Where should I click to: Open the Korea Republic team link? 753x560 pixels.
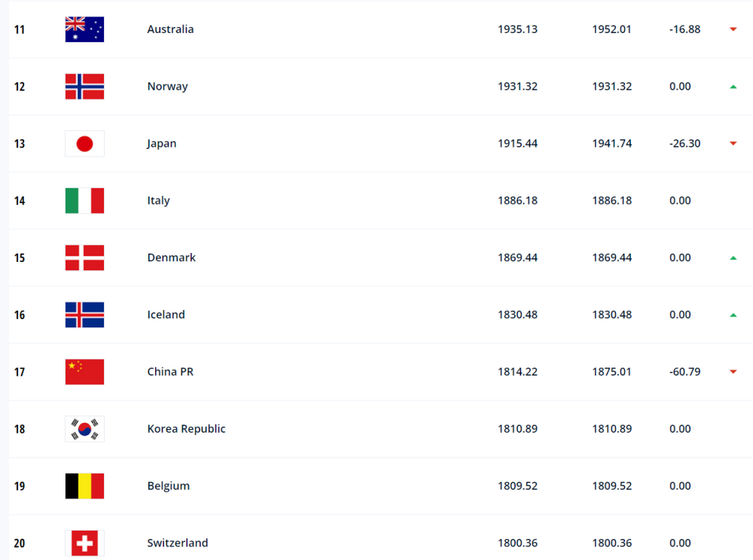click(186, 429)
